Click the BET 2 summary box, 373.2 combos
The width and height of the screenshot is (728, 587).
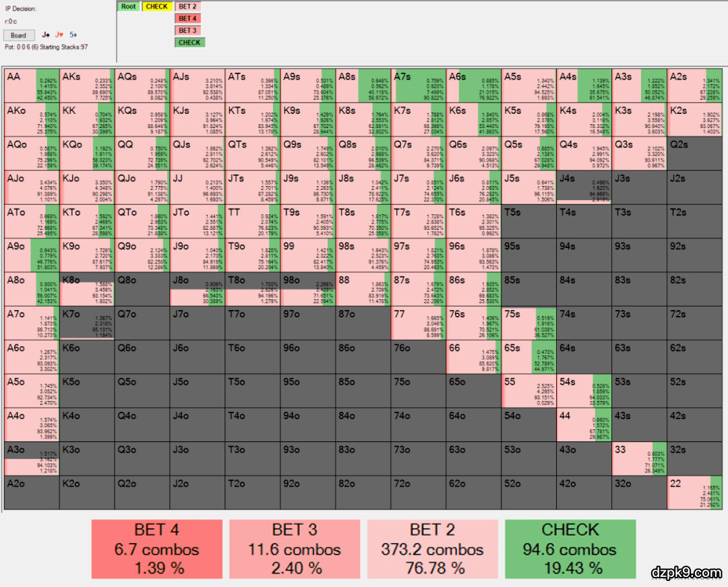(x=433, y=549)
